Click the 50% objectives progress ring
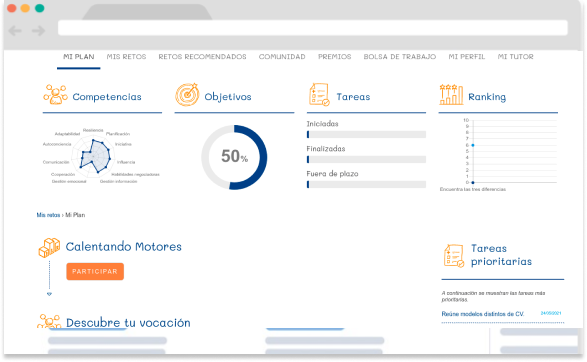This screenshot has height=362, width=587. pos(234,157)
